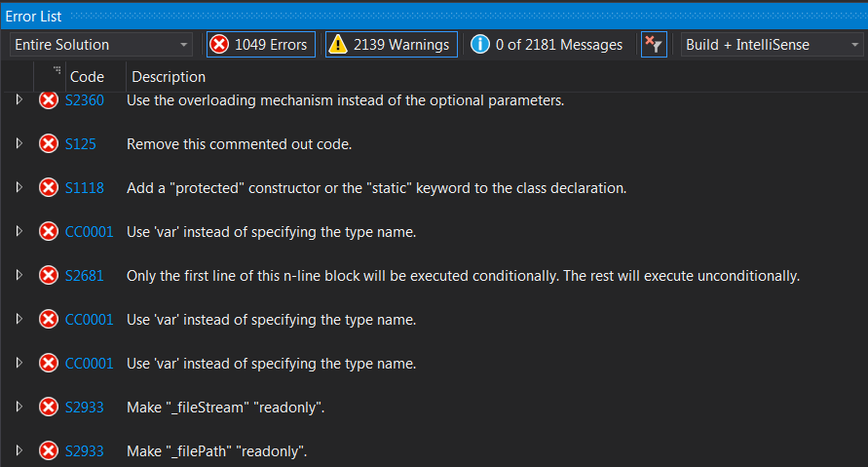Sort by the Code column header
The image size is (868, 467).
click(x=88, y=77)
